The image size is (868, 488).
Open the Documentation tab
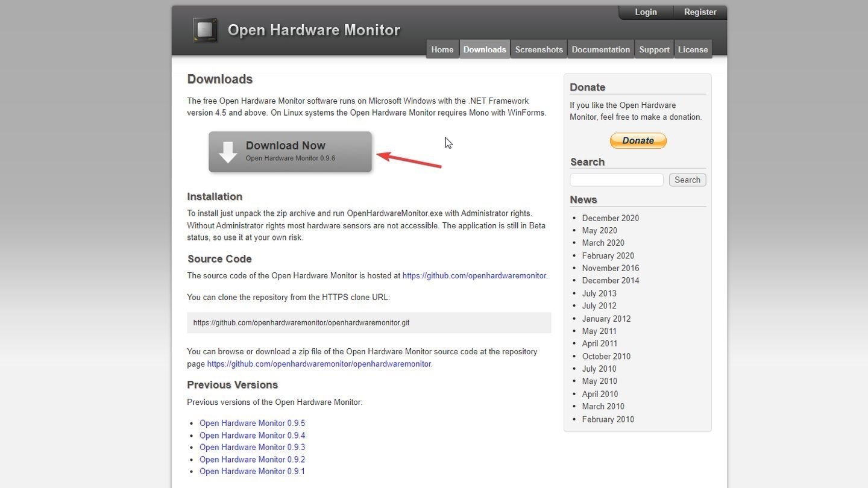click(600, 49)
